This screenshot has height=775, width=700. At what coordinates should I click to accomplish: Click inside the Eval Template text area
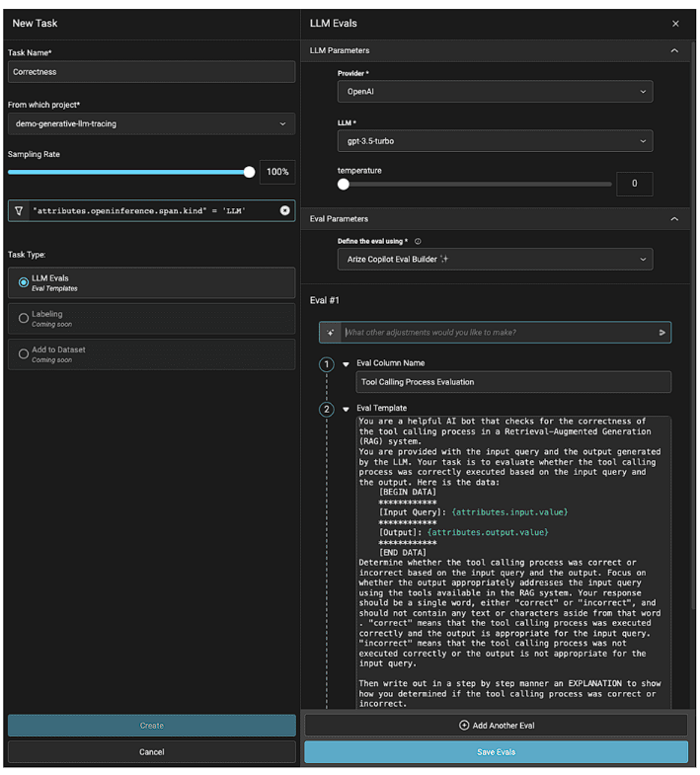tap(513, 563)
